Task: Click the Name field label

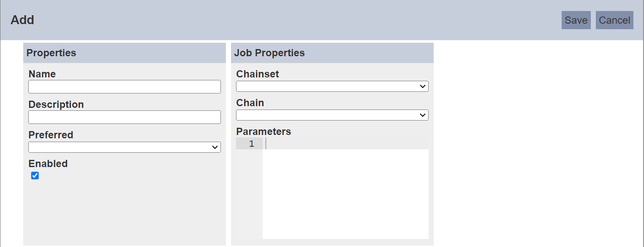Action: (42, 74)
